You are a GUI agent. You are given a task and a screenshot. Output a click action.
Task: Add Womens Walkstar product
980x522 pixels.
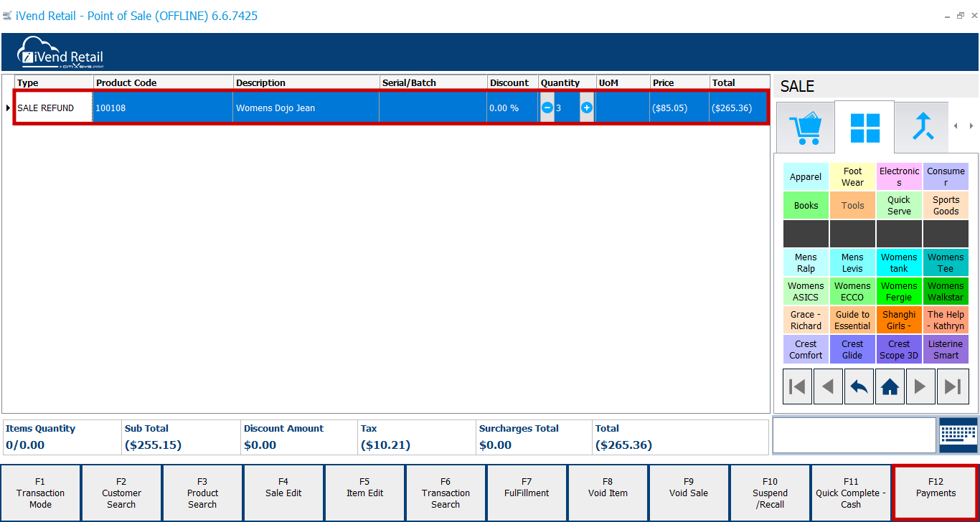(946, 291)
